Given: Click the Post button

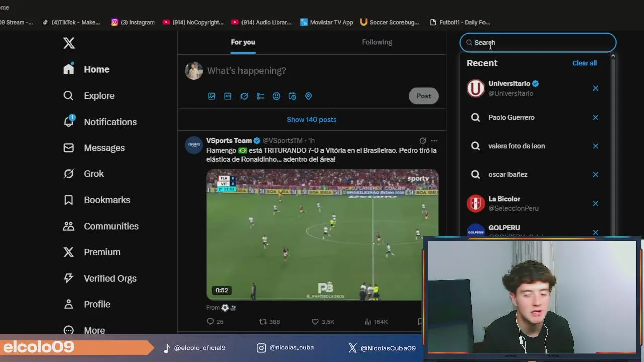Looking at the screenshot, I should coord(424,96).
